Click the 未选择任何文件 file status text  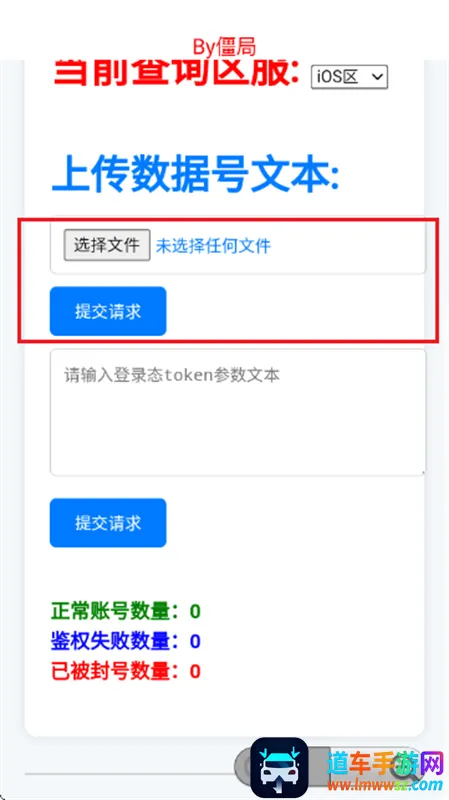point(213,246)
